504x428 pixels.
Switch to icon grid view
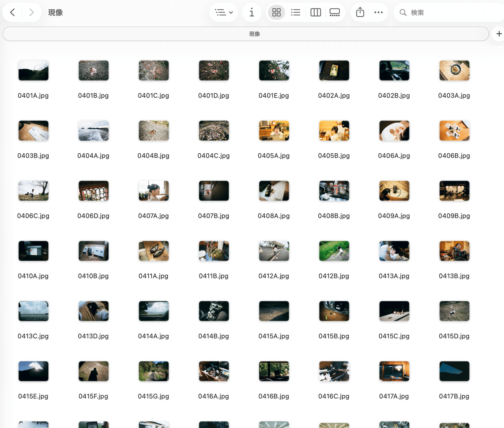coord(276,13)
